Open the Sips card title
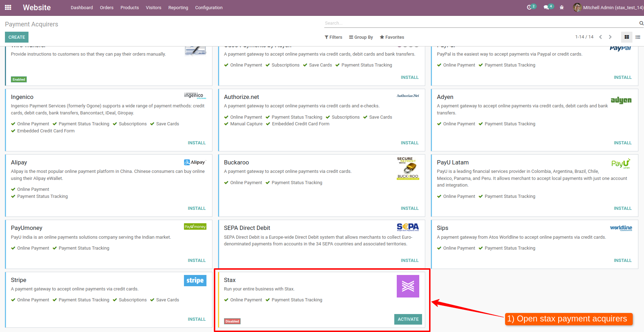The image size is (644, 332). [x=442, y=228]
